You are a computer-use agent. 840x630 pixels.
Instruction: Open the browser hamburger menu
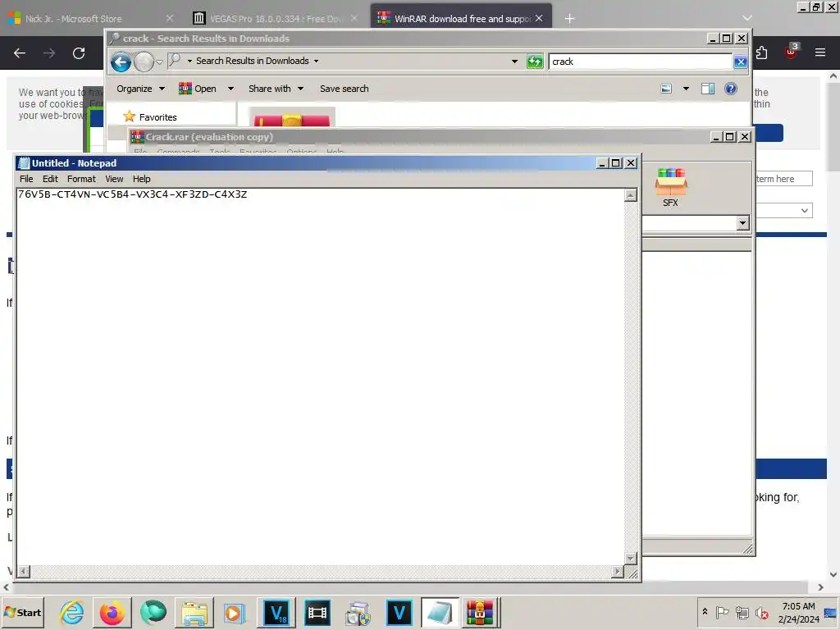tap(820, 52)
